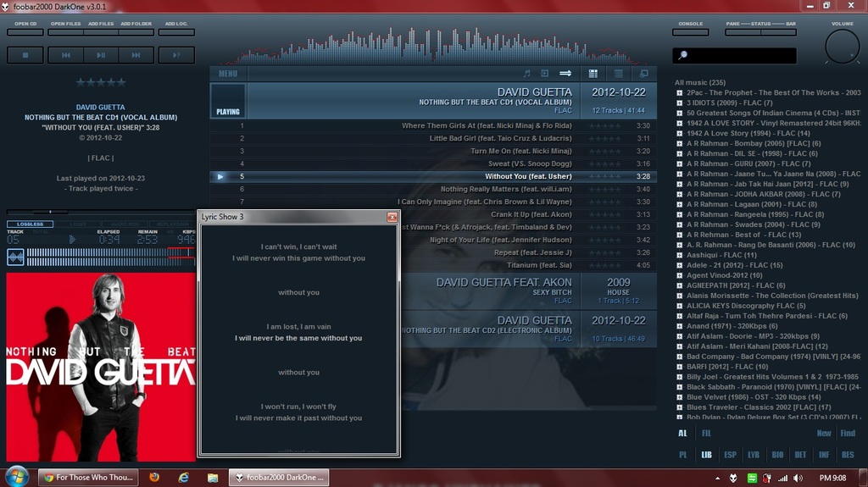Toggle the playback order arrows icon
The image size is (868, 487).
point(565,73)
